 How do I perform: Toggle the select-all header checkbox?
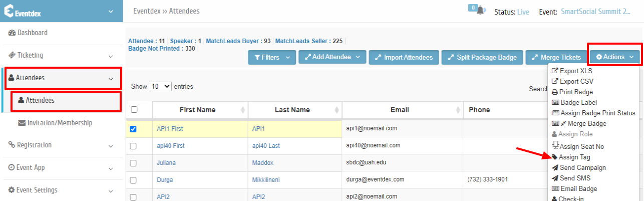[134, 110]
